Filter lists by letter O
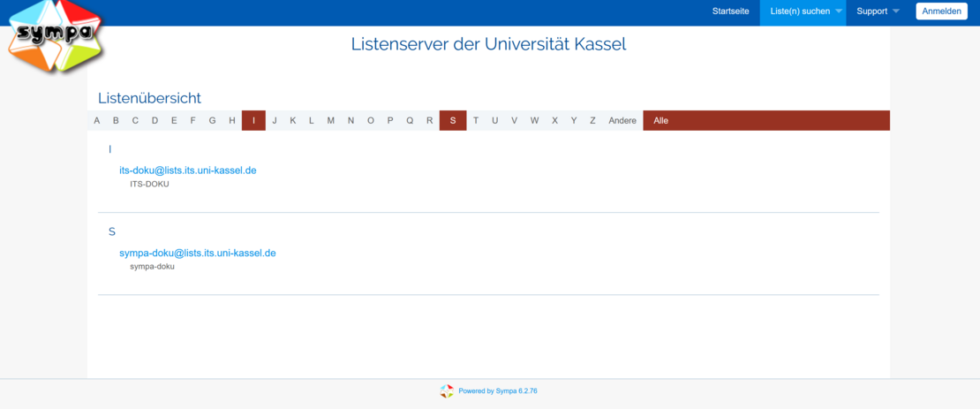 (x=371, y=121)
